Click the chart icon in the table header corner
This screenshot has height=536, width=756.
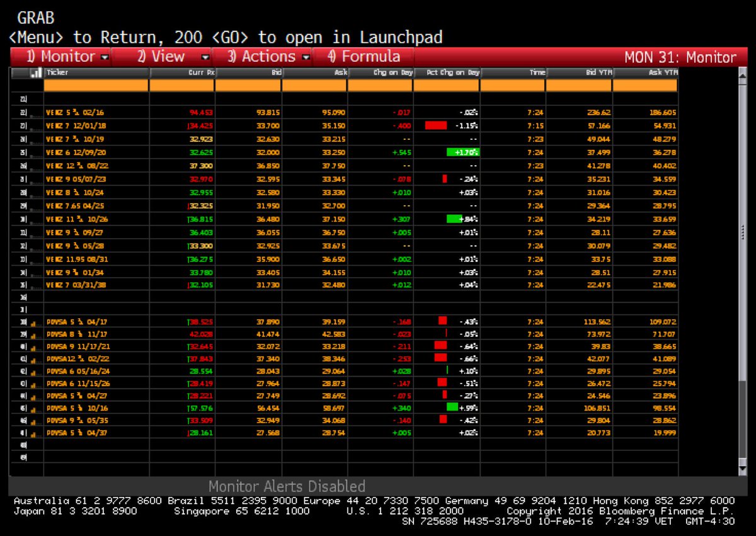35,73
